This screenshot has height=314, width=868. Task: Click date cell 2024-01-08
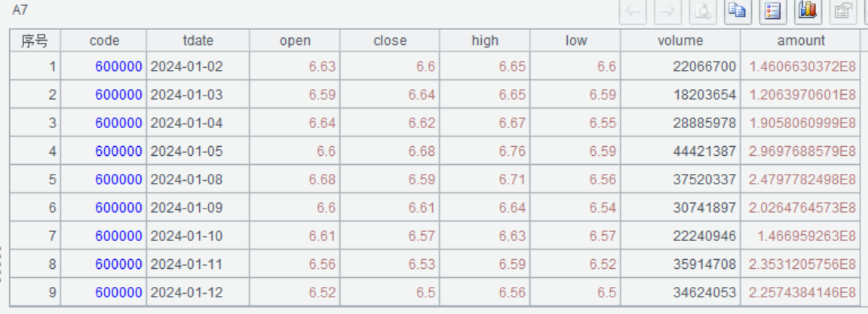point(187,180)
